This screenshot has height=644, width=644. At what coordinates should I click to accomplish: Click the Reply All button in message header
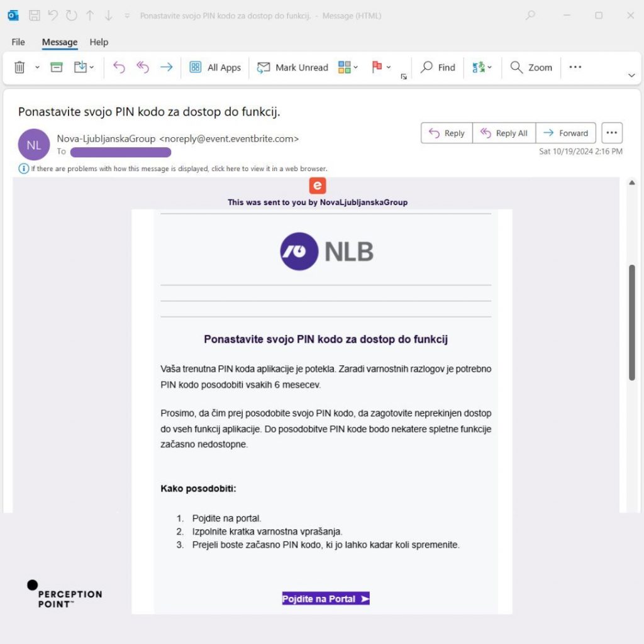click(x=504, y=133)
